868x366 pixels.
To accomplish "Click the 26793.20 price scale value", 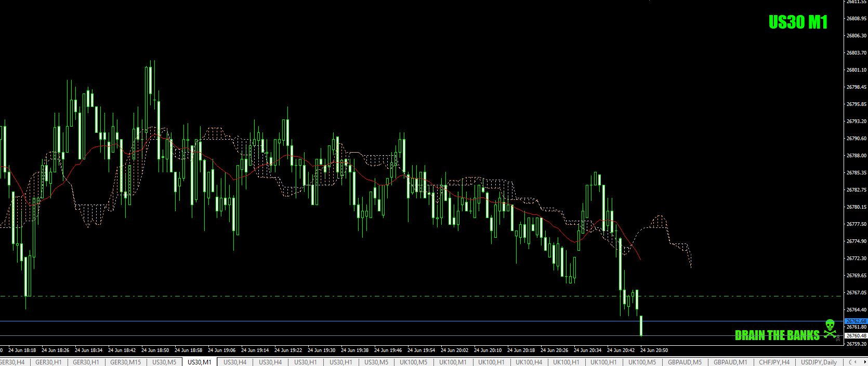I will point(856,121).
